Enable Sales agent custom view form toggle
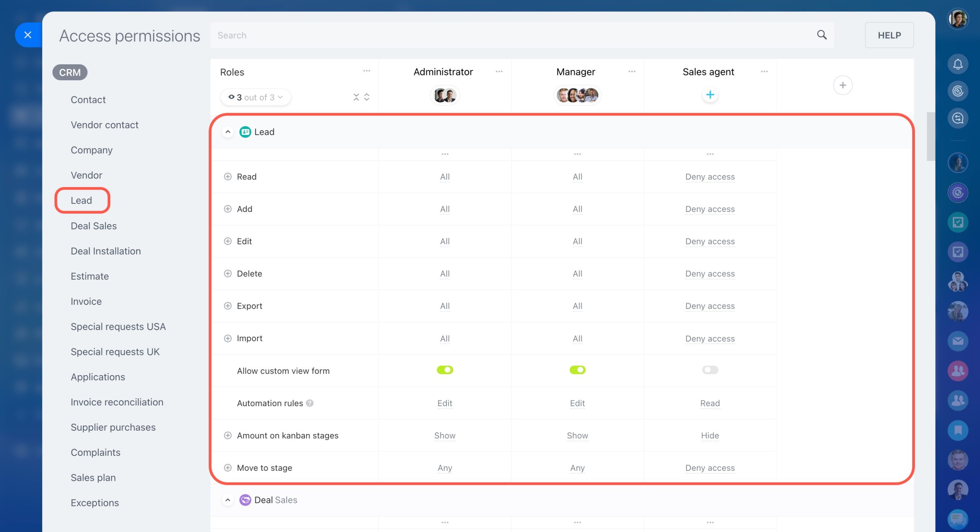This screenshot has height=532, width=980. (x=710, y=370)
